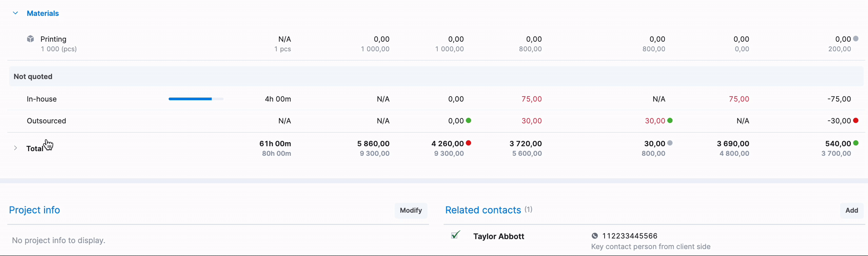Click the Printing material box icon
Screen dimensions: 868x256
point(31,39)
